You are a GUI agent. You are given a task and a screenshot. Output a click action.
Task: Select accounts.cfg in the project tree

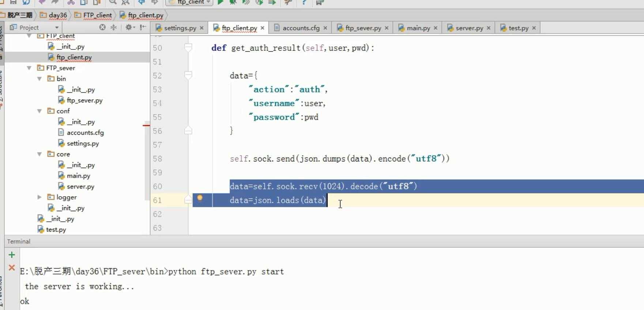[85, 132]
